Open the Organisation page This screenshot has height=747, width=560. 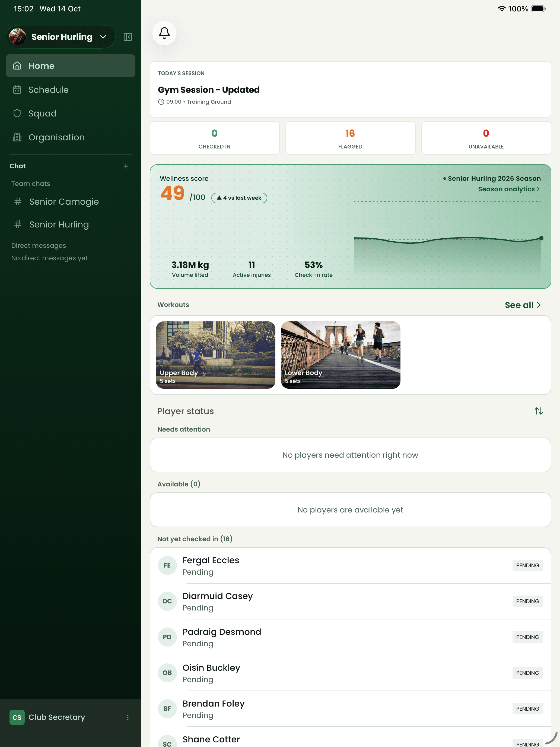[x=71, y=137]
